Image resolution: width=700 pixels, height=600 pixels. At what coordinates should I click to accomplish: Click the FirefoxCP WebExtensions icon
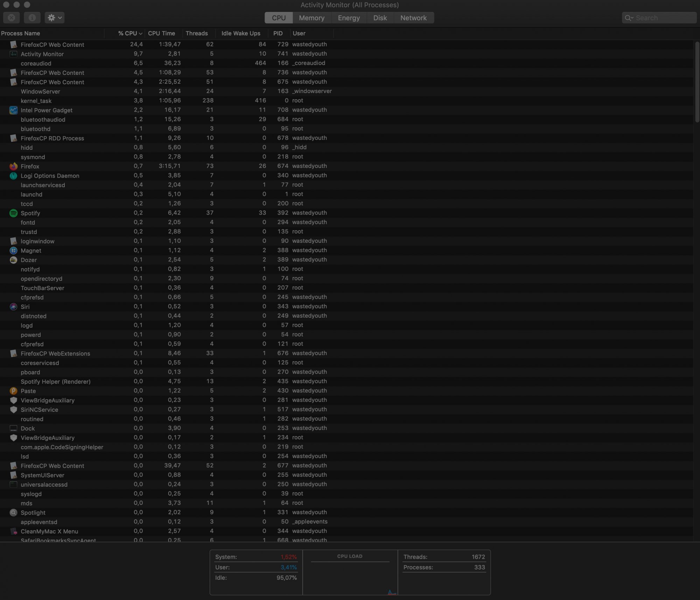(13, 353)
